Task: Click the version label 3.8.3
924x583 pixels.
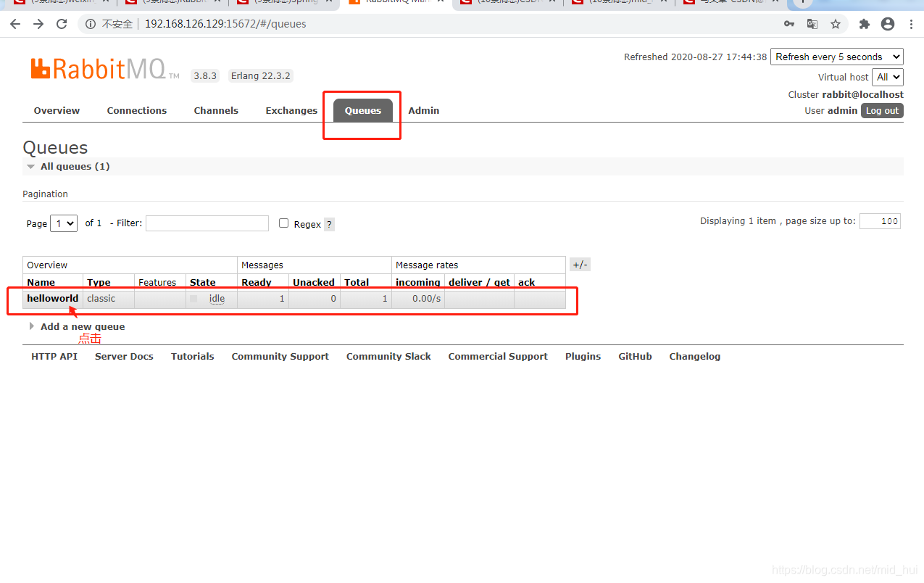Action: pyautogui.click(x=205, y=75)
